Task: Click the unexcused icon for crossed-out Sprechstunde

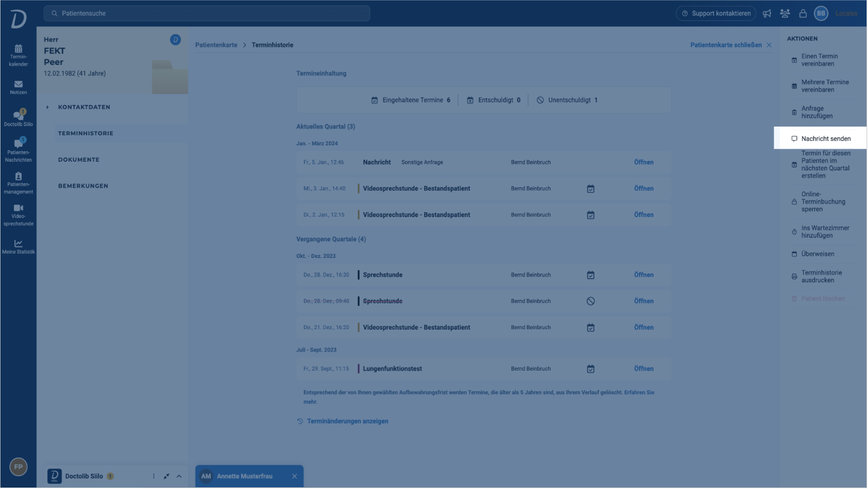Action: [591, 301]
